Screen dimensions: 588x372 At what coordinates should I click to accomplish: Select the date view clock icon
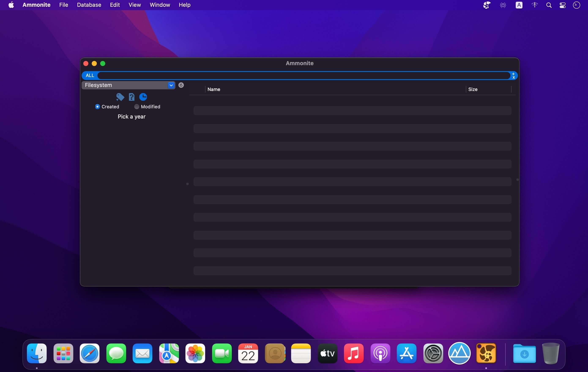[143, 97]
